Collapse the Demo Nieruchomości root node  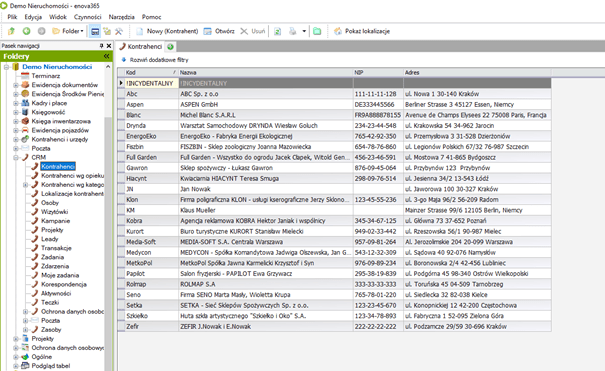pos(7,67)
